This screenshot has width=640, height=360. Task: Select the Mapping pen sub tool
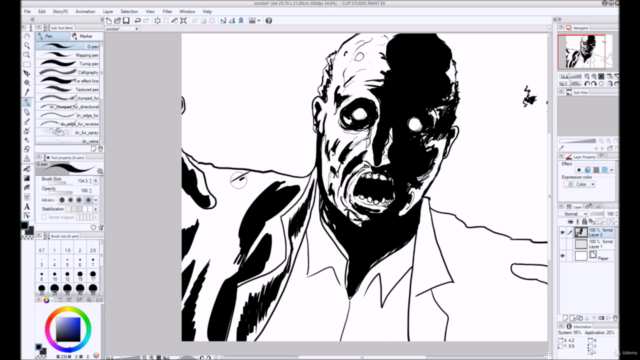[x=68, y=55]
